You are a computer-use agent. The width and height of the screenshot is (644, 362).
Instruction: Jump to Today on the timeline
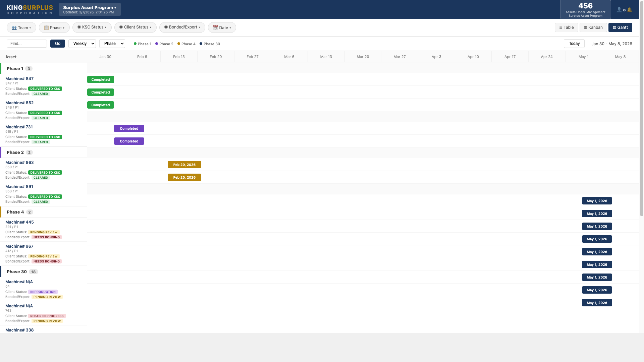click(574, 44)
